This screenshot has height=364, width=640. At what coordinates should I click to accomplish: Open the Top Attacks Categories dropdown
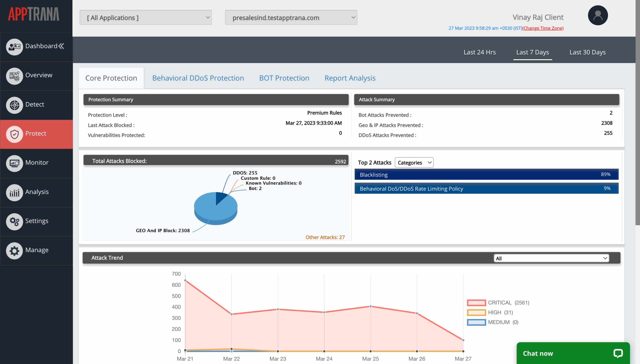pyautogui.click(x=414, y=163)
